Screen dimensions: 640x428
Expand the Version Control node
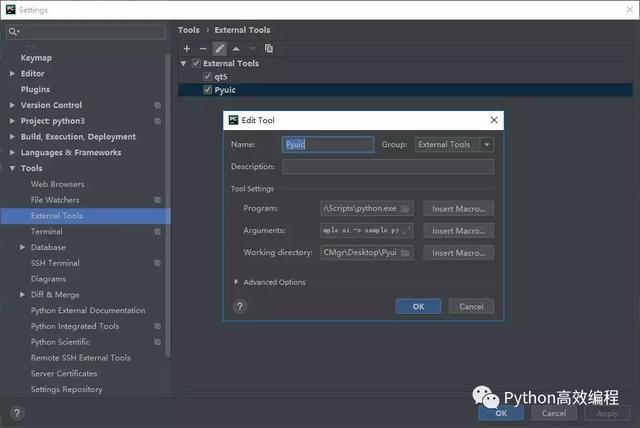12,105
